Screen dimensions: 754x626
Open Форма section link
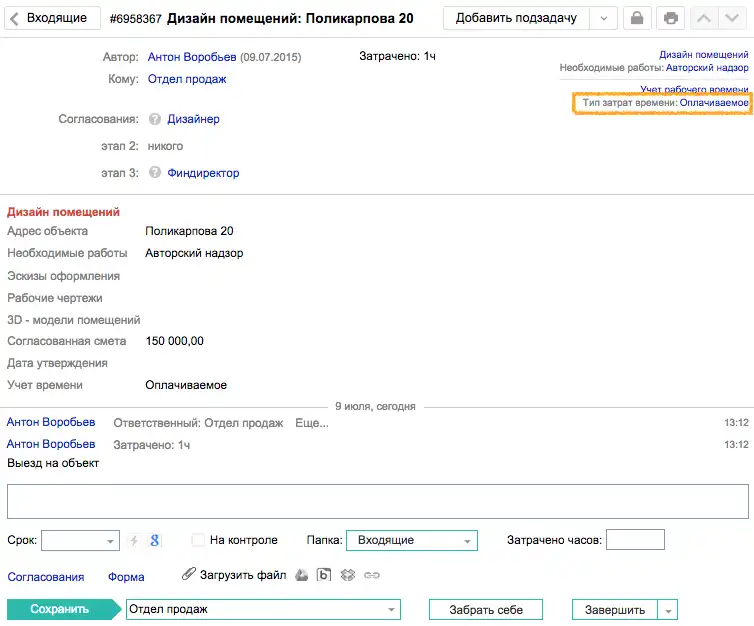tap(126, 577)
